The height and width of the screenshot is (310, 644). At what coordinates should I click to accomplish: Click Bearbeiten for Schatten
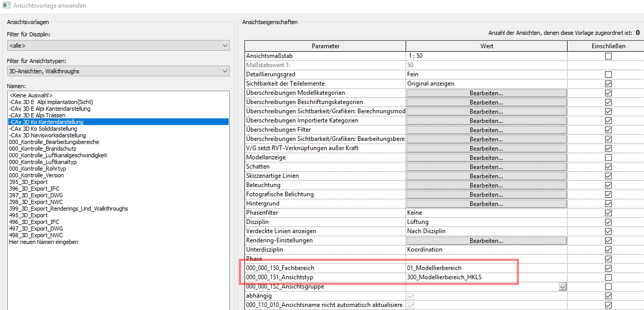pyautogui.click(x=486, y=167)
